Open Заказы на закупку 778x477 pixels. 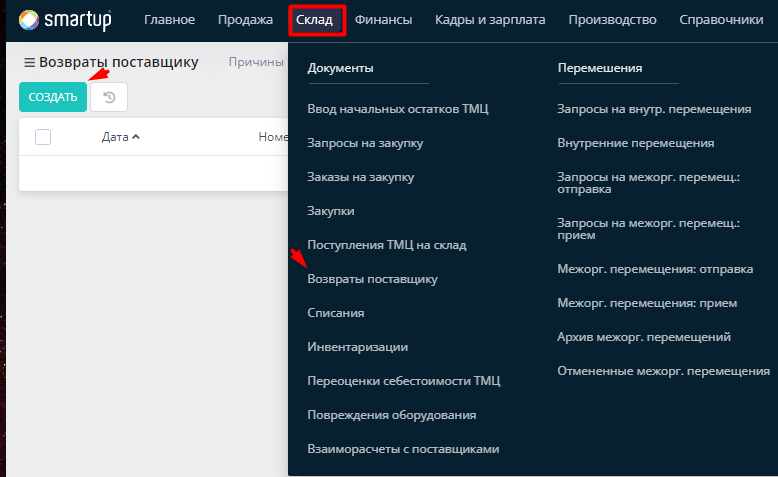[361, 177]
